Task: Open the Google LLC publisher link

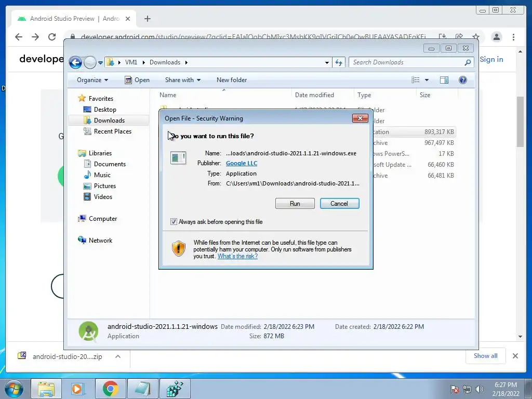Action: point(242,163)
